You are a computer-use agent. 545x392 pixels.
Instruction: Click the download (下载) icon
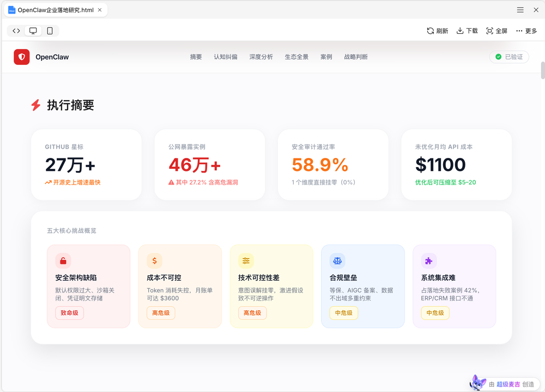459,30
